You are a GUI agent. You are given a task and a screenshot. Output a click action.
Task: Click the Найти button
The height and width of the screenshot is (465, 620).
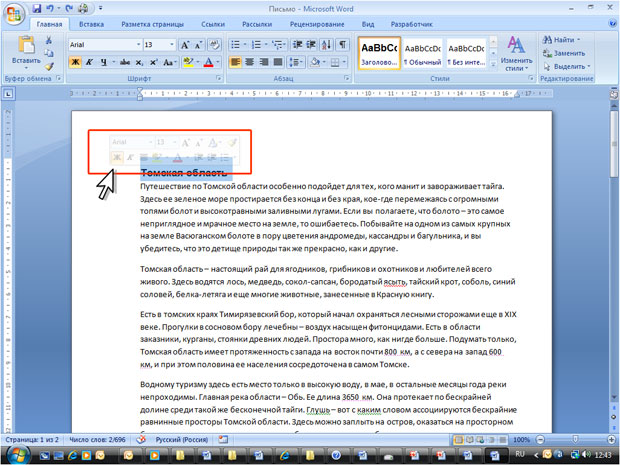561,40
